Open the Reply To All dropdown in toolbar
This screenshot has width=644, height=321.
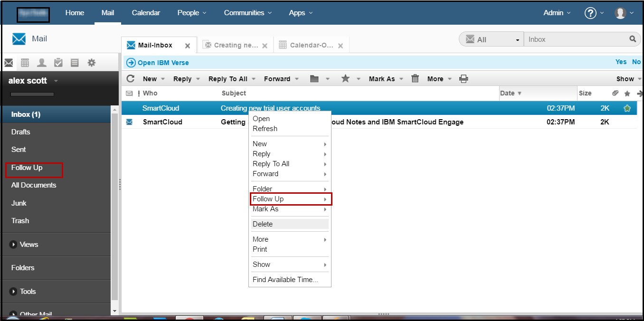pos(254,79)
